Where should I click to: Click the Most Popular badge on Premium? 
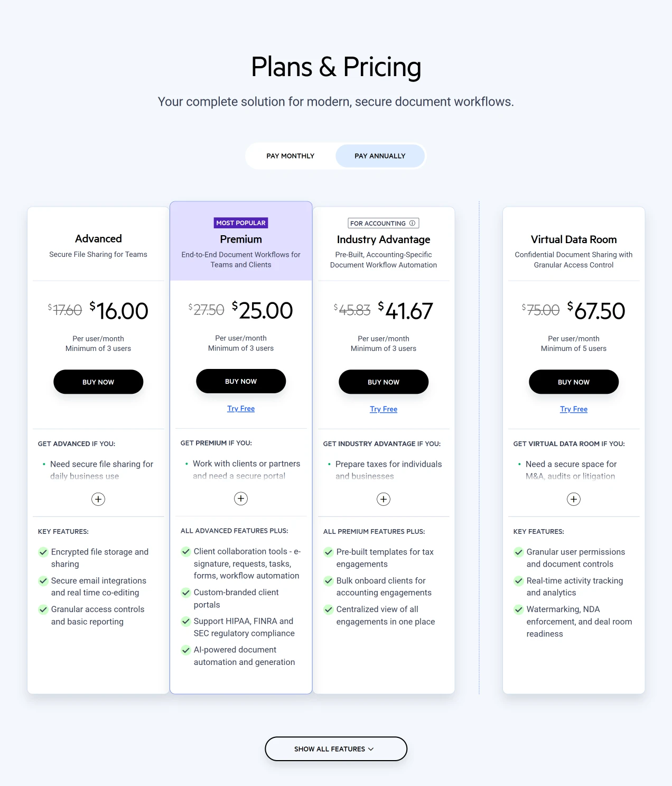(x=241, y=223)
